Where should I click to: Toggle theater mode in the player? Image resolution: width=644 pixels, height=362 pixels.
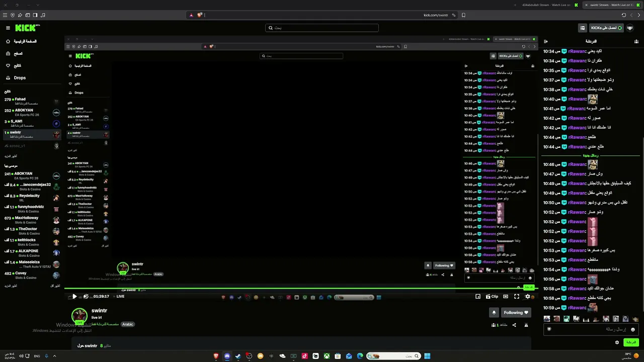506,297
